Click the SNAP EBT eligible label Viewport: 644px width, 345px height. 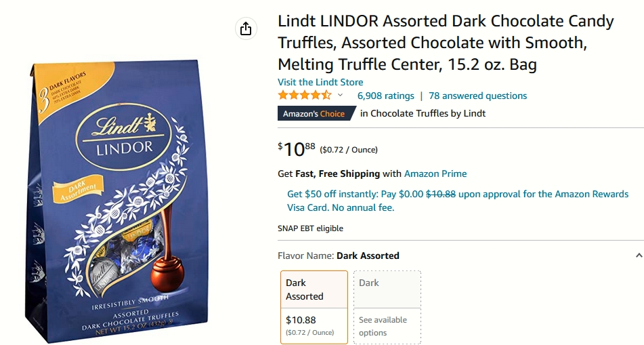click(311, 228)
